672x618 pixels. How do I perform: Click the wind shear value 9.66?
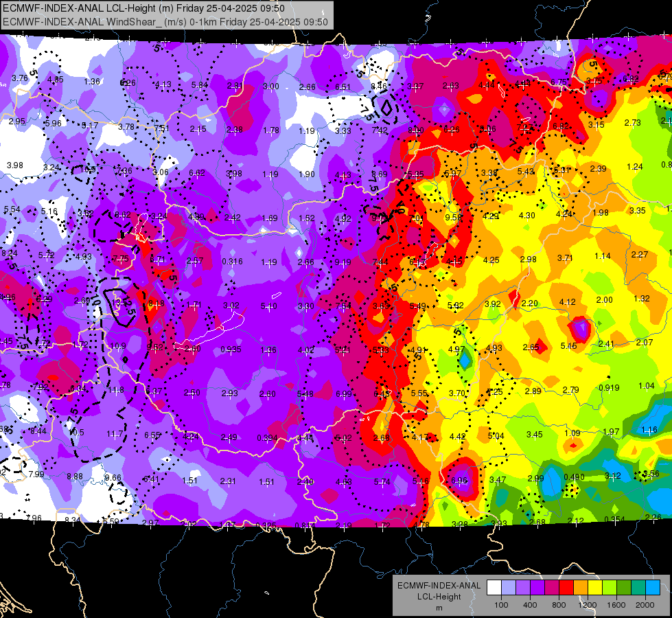[113, 477]
